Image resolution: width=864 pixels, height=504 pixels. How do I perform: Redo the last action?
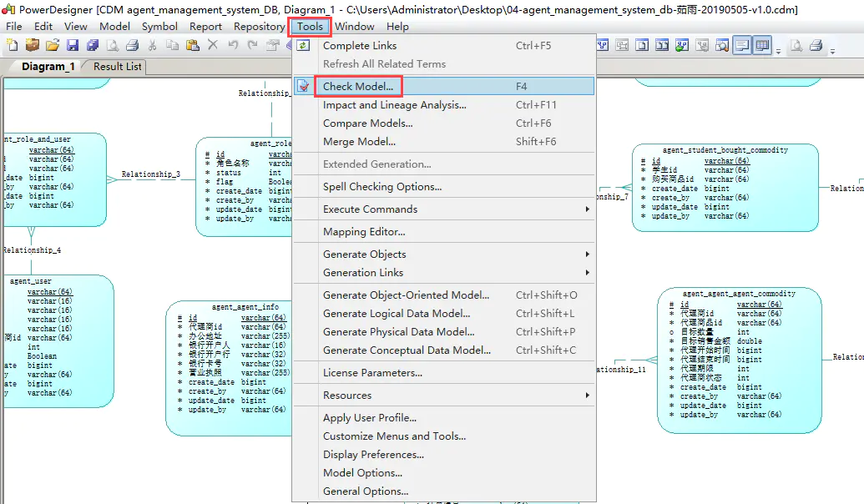251,45
